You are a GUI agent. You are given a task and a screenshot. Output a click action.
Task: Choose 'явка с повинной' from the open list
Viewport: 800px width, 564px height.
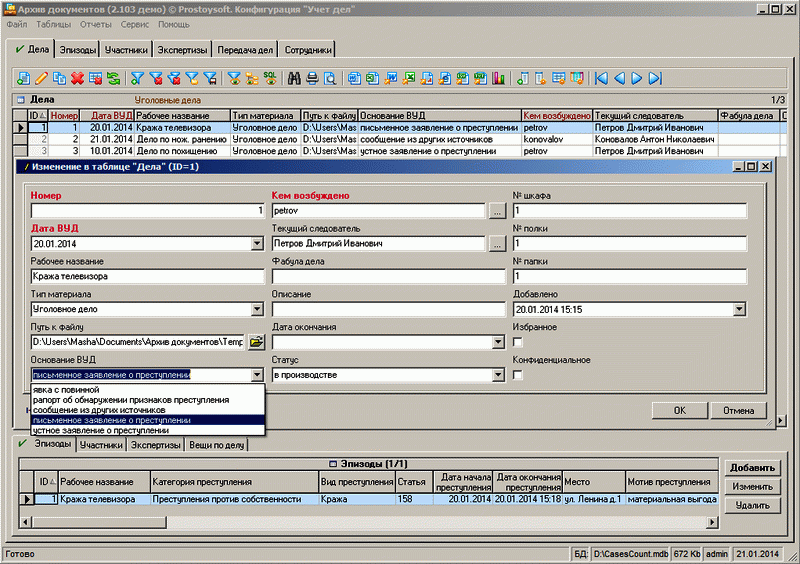click(x=67, y=389)
